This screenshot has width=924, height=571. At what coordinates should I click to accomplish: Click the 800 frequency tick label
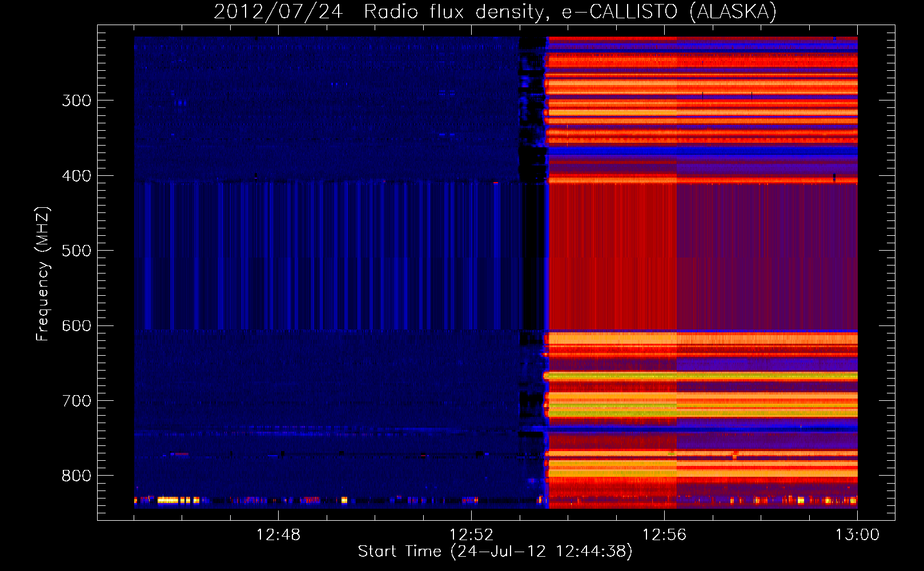77,476
